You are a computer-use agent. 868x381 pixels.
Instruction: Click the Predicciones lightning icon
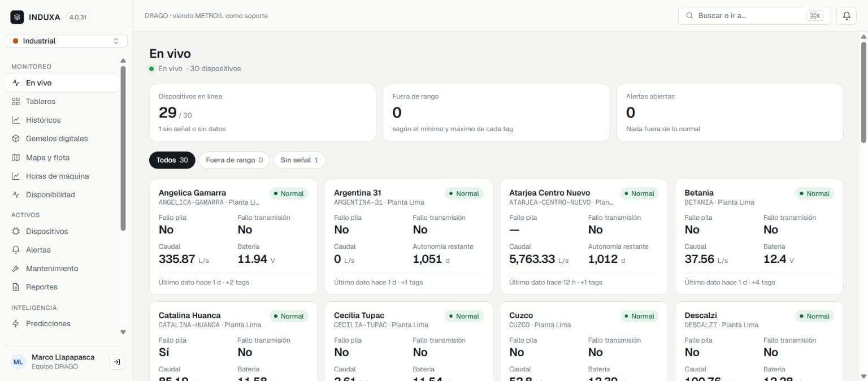click(16, 324)
